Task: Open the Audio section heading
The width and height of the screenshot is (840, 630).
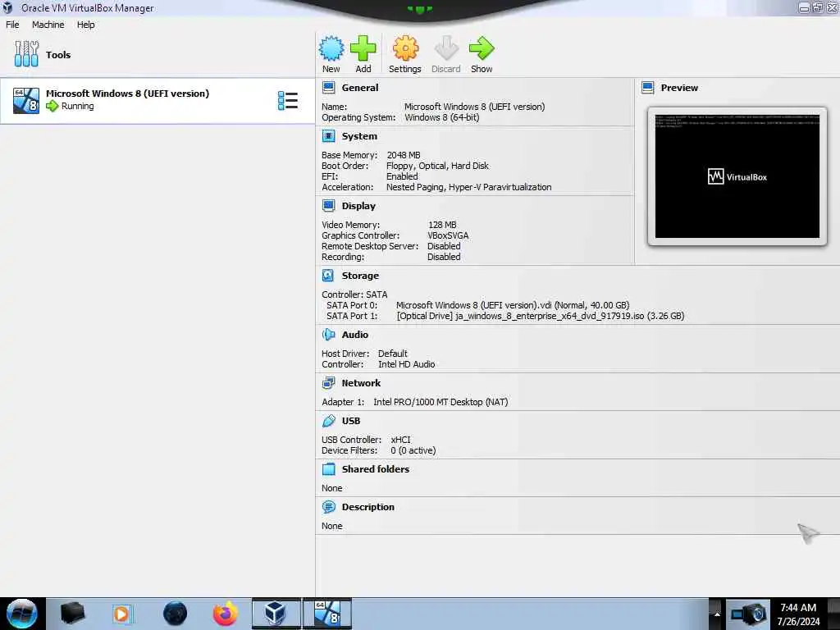Action: tap(354, 335)
